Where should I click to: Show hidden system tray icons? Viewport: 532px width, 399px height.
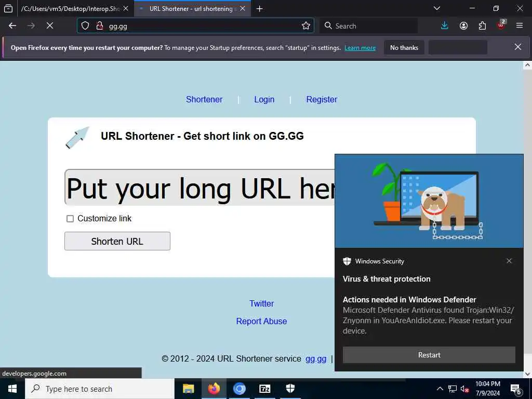click(440, 389)
